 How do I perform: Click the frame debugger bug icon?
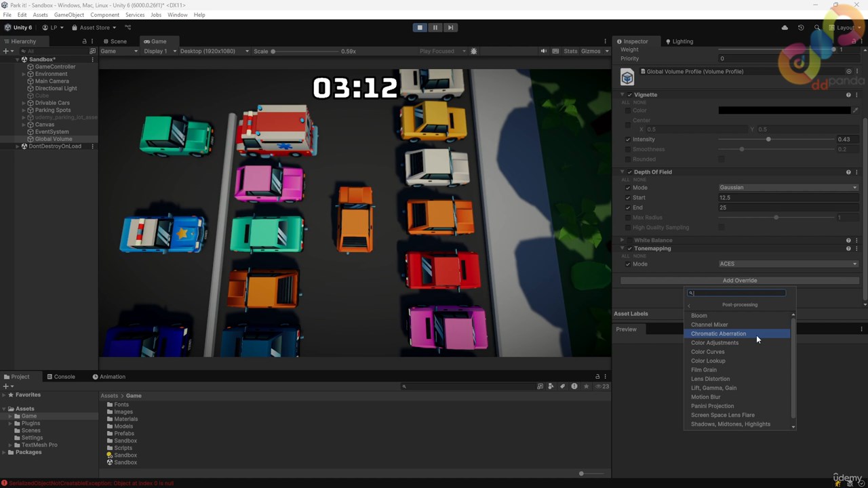click(474, 52)
